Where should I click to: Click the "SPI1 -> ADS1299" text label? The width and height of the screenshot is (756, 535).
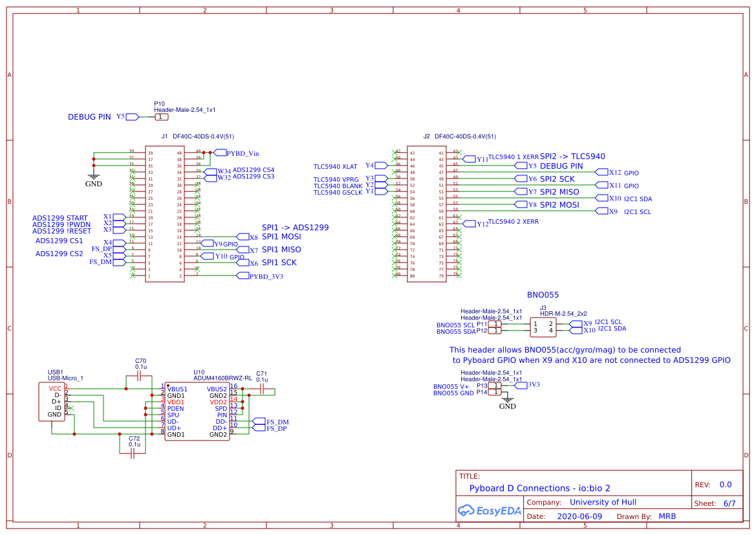pyautogui.click(x=295, y=227)
